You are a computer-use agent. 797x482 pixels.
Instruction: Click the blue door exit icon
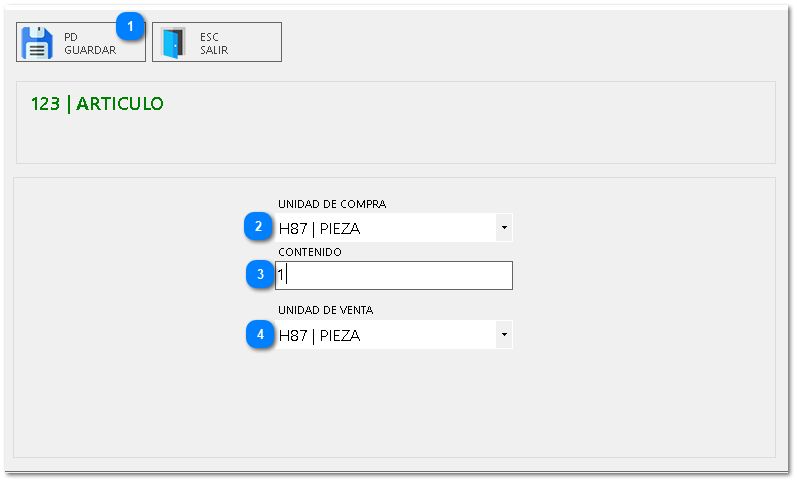[x=173, y=43]
